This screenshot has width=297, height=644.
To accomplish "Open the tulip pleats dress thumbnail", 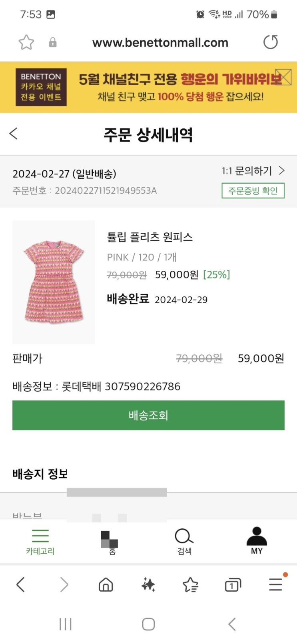I will click(54, 282).
